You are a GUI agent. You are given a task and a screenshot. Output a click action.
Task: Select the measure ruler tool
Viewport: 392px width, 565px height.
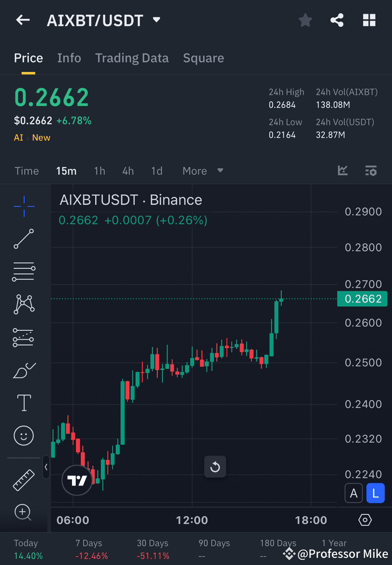click(x=24, y=479)
